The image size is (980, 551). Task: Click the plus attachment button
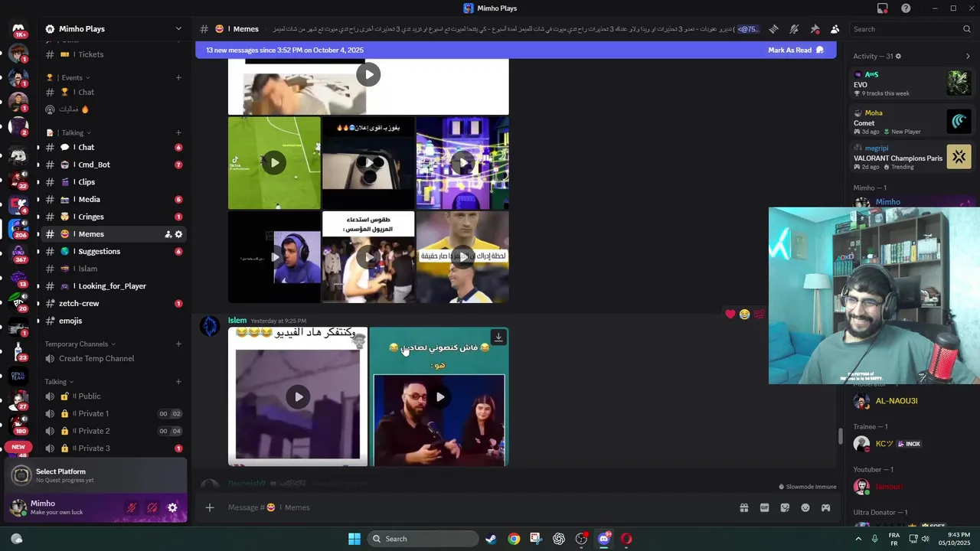point(209,507)
